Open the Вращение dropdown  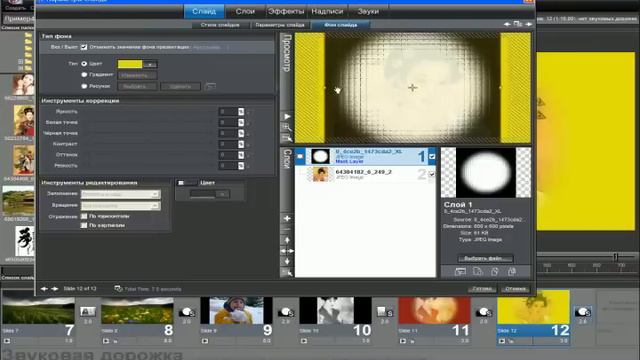tap(121, 205)
